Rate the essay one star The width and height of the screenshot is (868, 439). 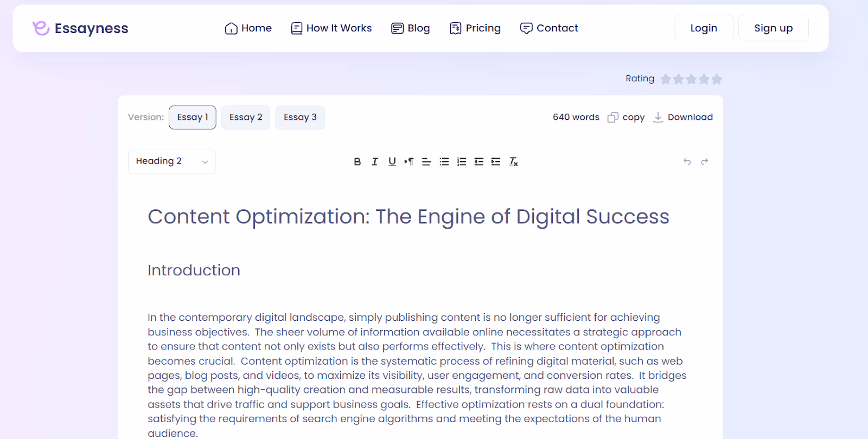coord(666,79)
